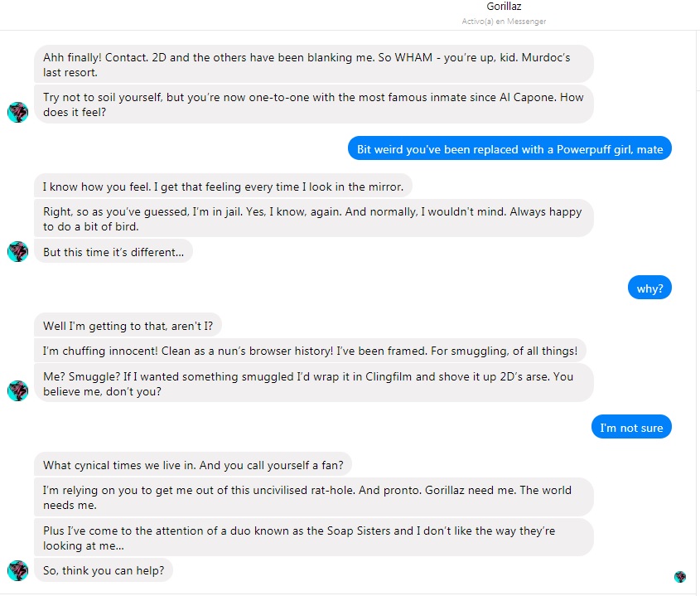
Task: Select the 'What cynical times we live in' message
Action: [199, 464]
